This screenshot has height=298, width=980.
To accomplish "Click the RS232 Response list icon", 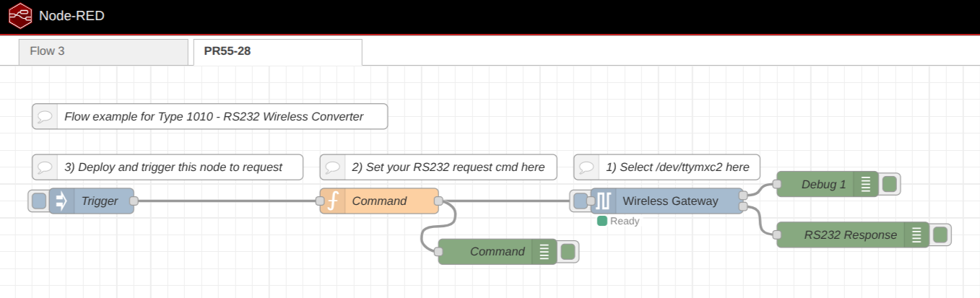I will [916, 235].
